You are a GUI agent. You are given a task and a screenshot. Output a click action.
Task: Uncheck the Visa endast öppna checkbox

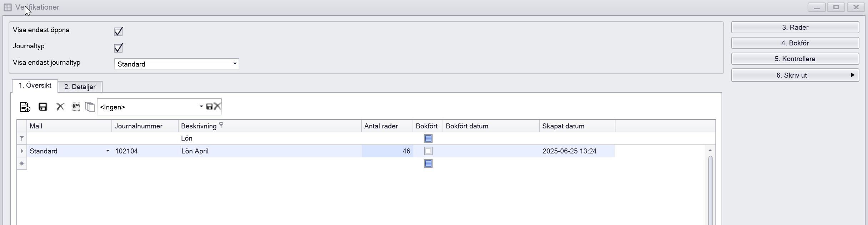point(118,31)
